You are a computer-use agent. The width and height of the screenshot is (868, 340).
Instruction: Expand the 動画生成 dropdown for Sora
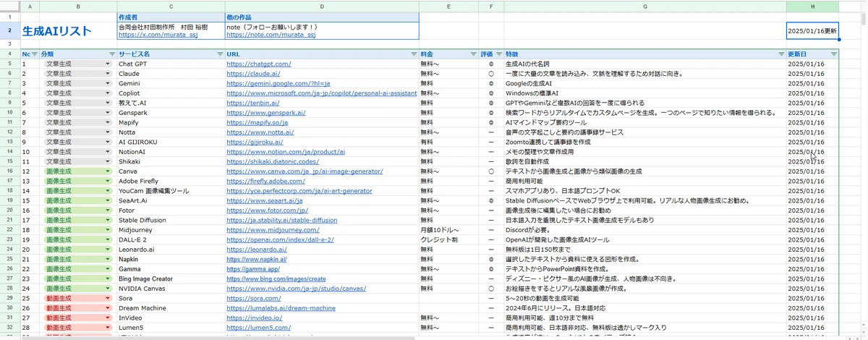(x=108, y=298)
